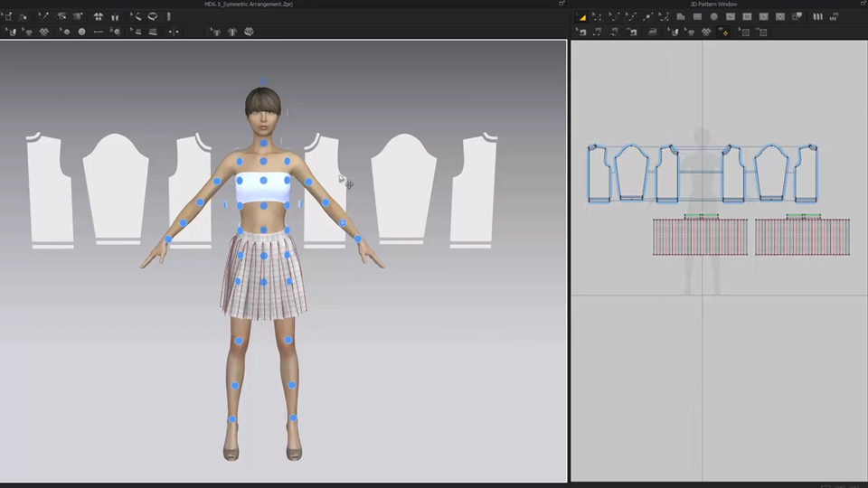Select Edit Curvature tool in 2D toolbar
This screenshot has height=488, width=868.
(614, 17)
